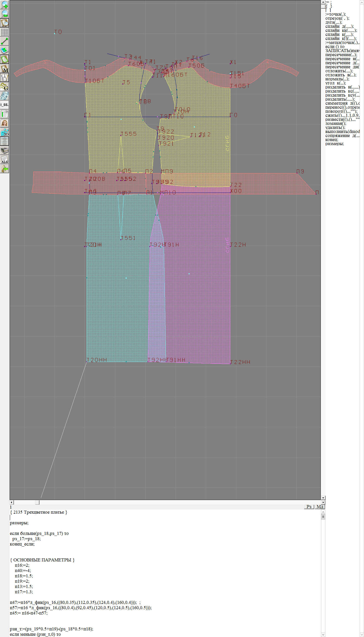Click the zoom in magnifier icon

pos(5,5)
